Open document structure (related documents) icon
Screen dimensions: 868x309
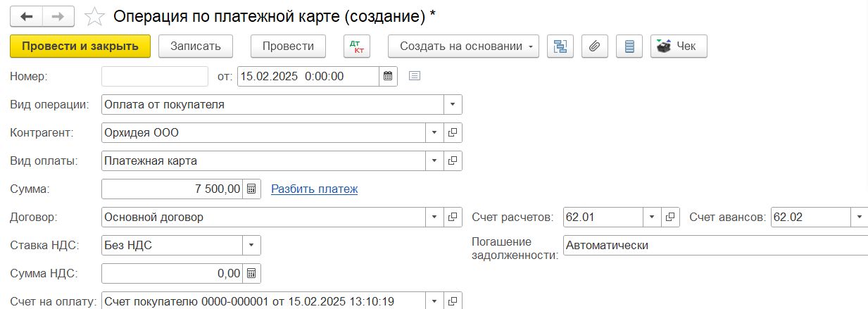(x=560, y=46)
